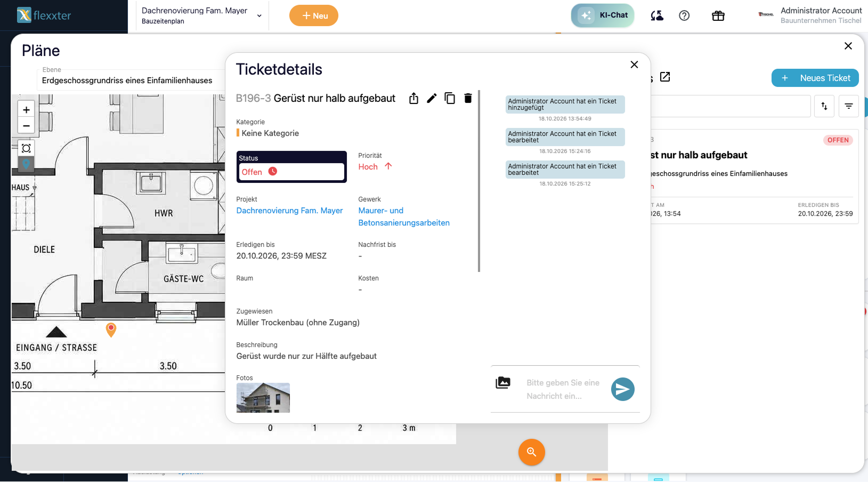Zoom out on the floor plan

point(26,125)
